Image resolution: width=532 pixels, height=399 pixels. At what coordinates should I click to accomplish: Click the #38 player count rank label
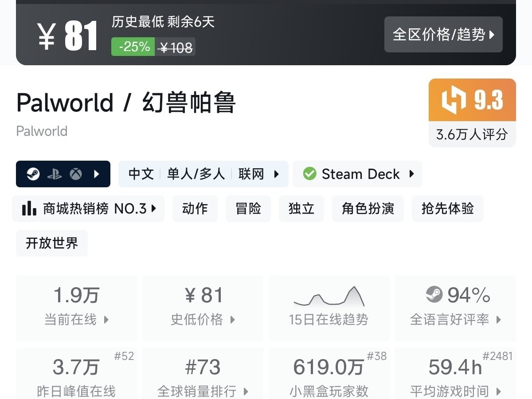click(x=377, y=356)
